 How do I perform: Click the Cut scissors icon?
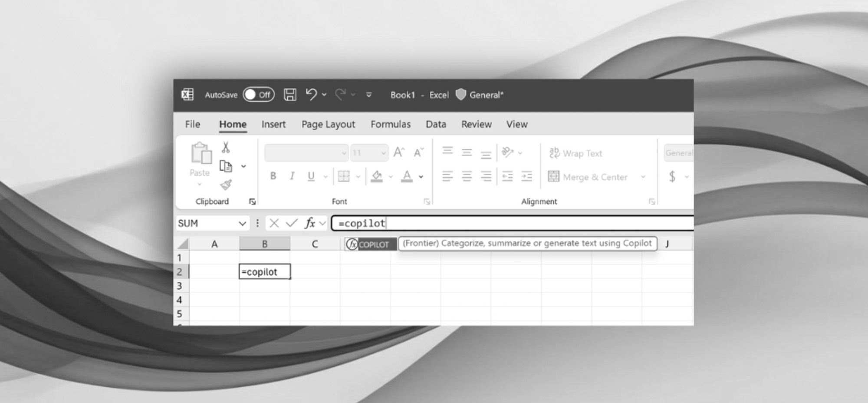click(x=226, y=147)
